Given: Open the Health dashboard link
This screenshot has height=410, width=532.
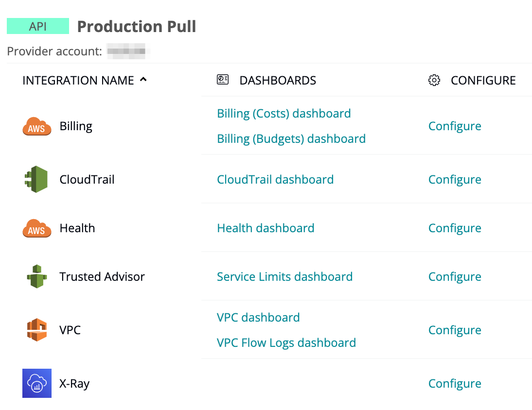Looking at the screenshot, I should 265,228.
